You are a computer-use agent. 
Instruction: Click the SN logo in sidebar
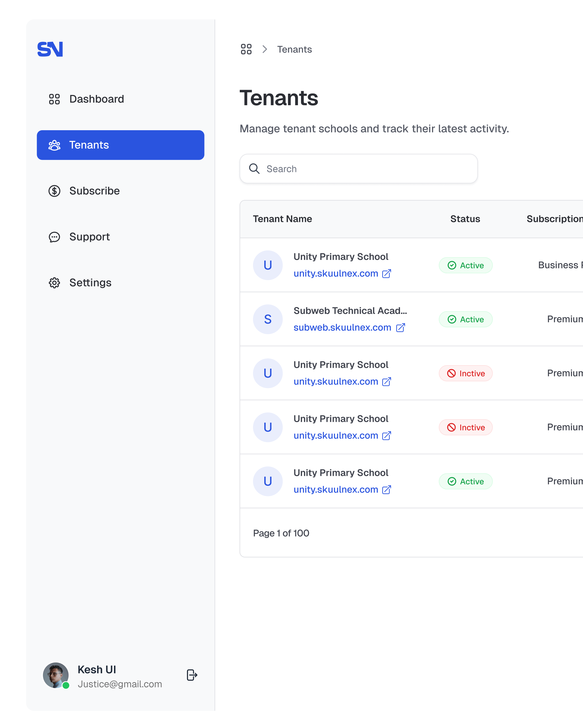pyautogui.click(x=50, y=49)
